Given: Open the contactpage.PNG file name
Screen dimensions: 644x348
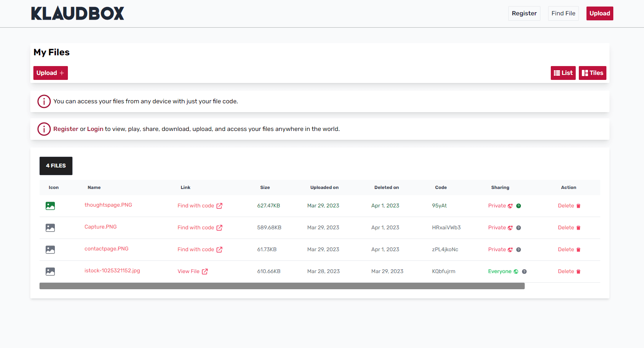Looking at the screenshot, I should pos(106,249).
